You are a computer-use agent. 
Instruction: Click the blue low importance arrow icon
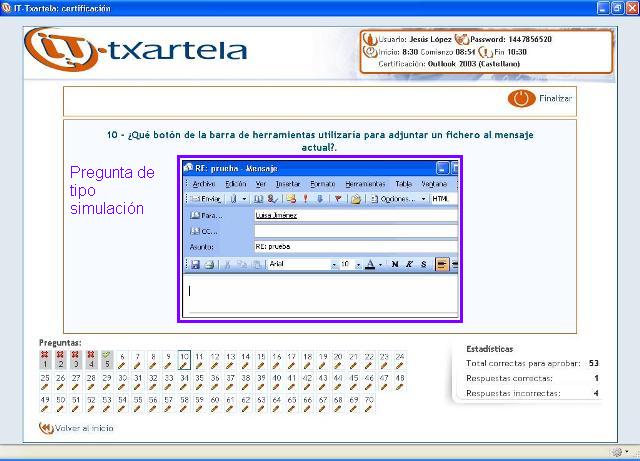320,199
